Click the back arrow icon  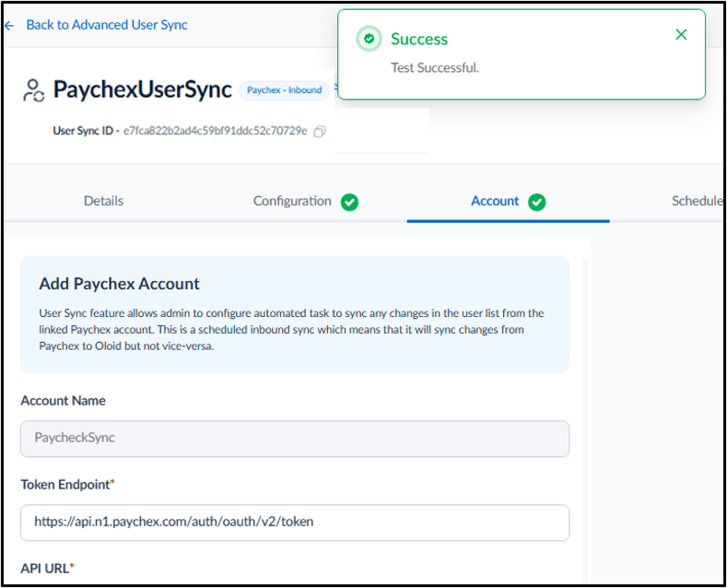point(9,26)
